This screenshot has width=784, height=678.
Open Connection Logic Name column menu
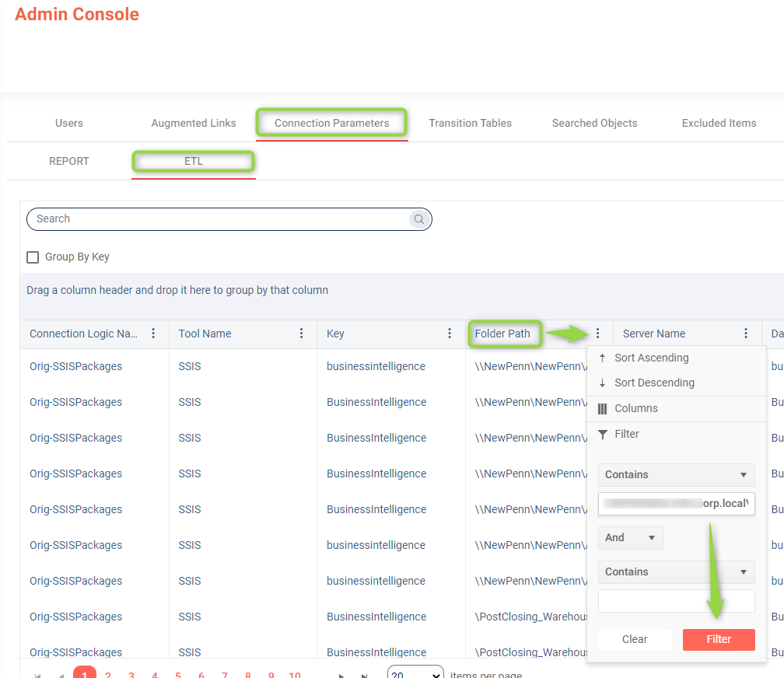(x=153, y=334)
